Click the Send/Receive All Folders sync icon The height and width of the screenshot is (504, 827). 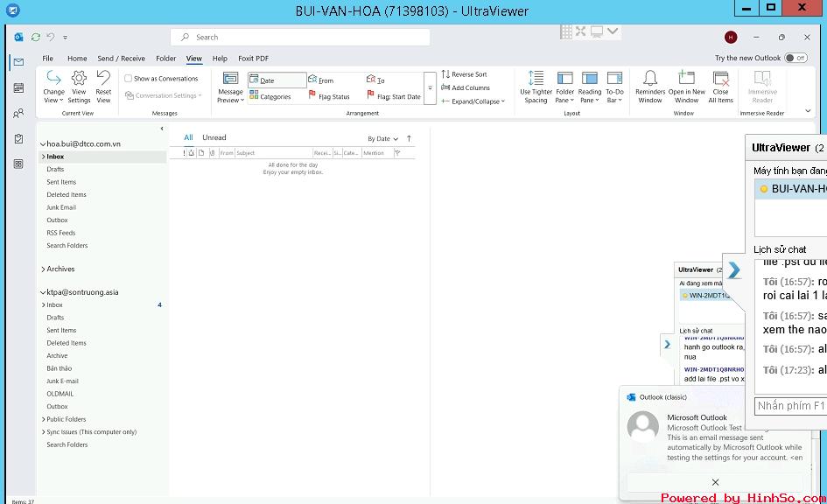(36, 37)
